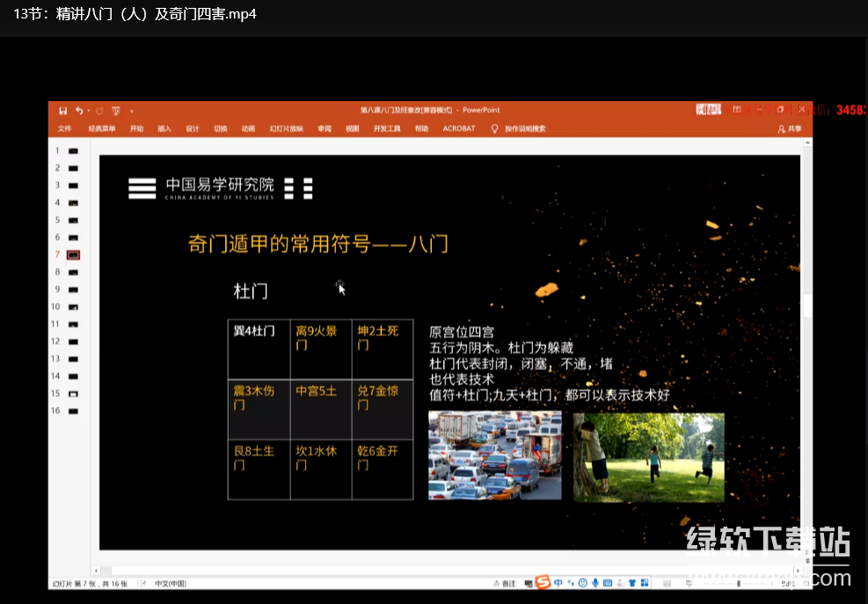This screenshot has height=604, width=868.
Task: Select slide 15 thumbnail in slide panel
Action: 73,394
